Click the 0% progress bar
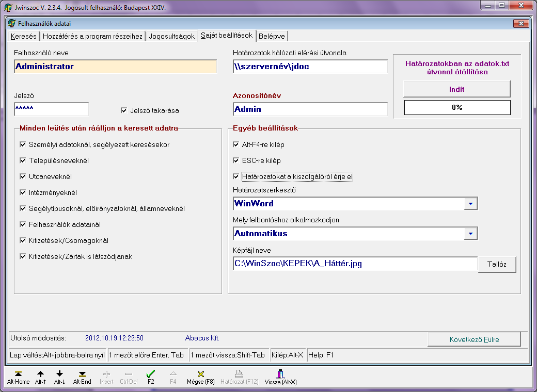The height and width of the screenshot is (392, 537). [x=457, y=107]
